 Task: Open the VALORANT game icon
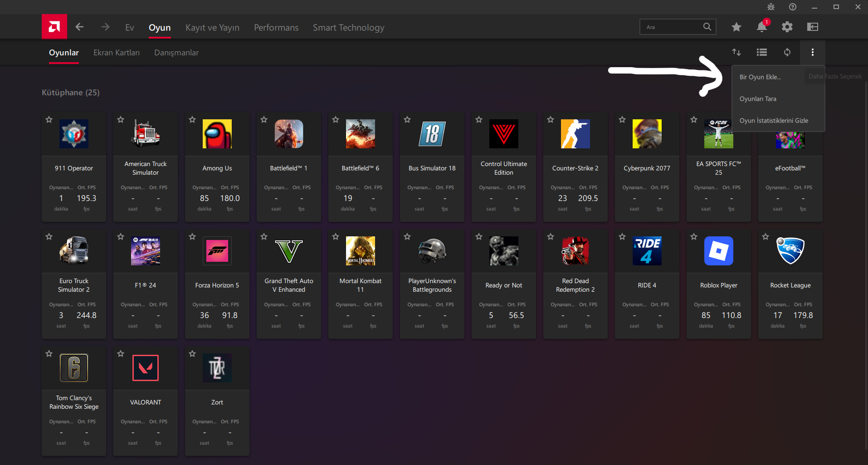(x=146, y=368)
